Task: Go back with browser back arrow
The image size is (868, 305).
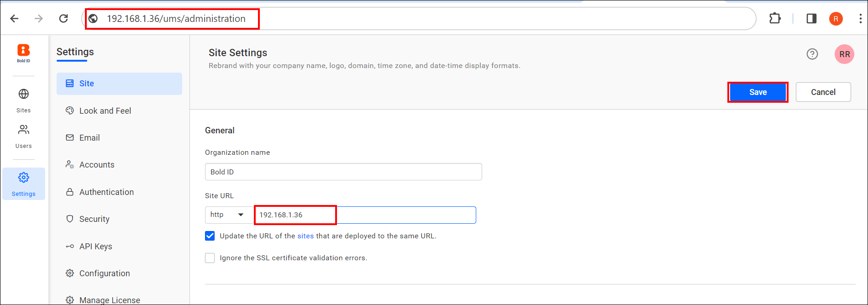Action: (15, 19)
